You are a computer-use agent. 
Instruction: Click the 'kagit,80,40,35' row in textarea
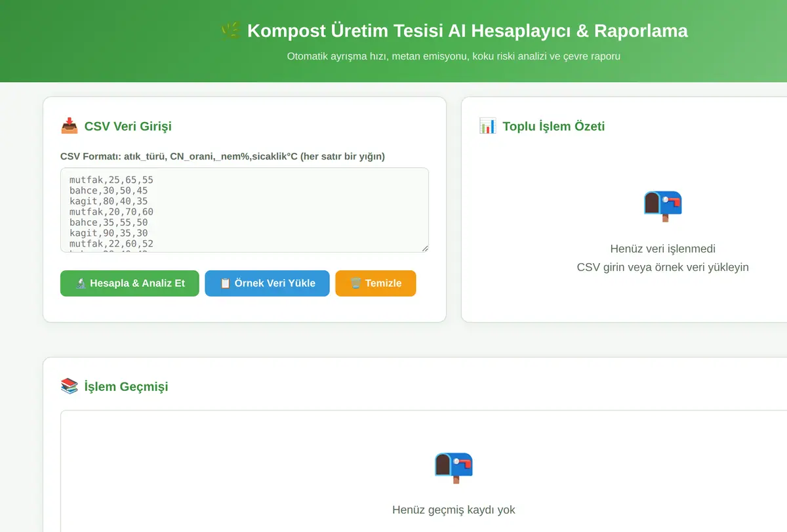(x=109, y=201)
